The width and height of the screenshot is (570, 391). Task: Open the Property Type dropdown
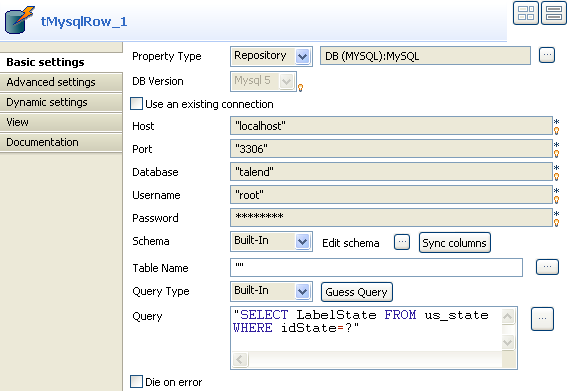coord(302,56)
